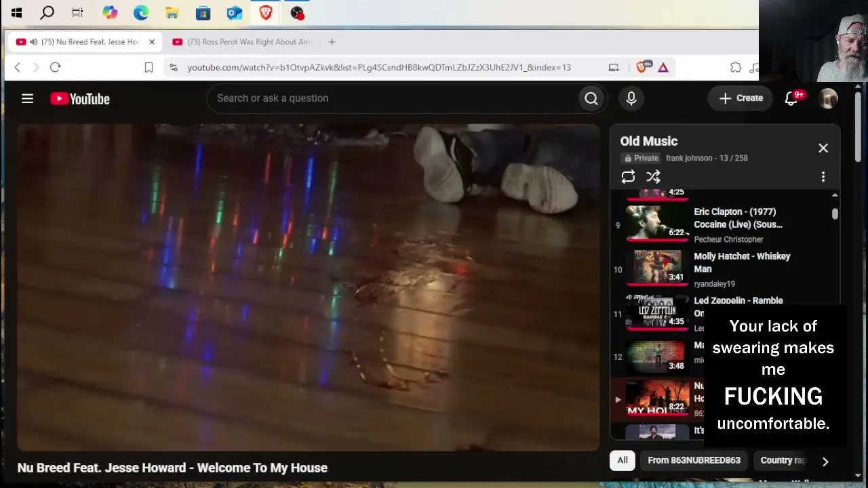Open YouTube notifications bell
Viewport: 868px width, 488px height.
[x=791, y=98]
